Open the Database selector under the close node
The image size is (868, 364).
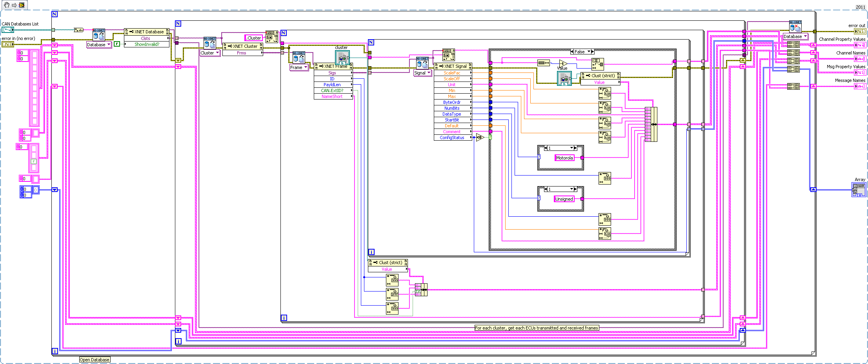click(x=795, y=36)
